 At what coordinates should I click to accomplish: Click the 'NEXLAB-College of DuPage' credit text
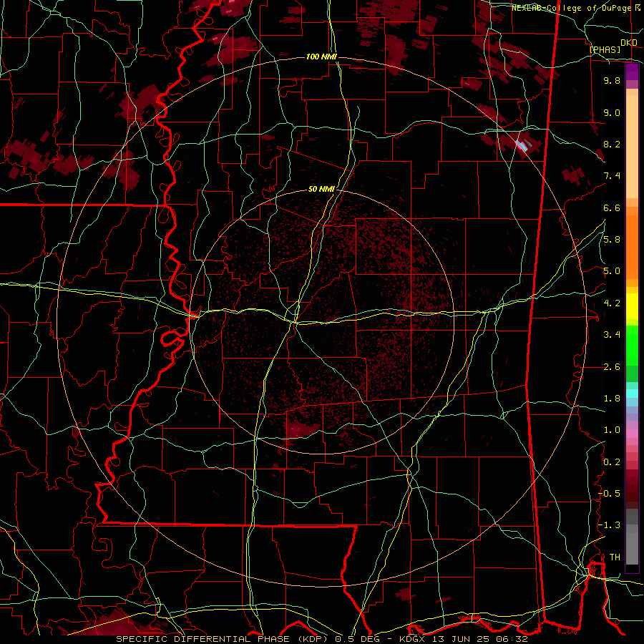point(570,8)
